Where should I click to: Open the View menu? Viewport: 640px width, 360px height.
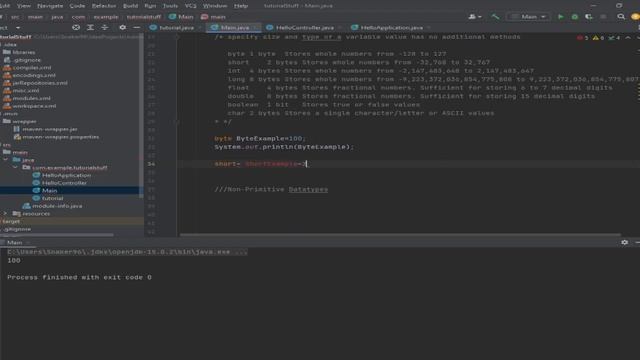pos(24,6)
